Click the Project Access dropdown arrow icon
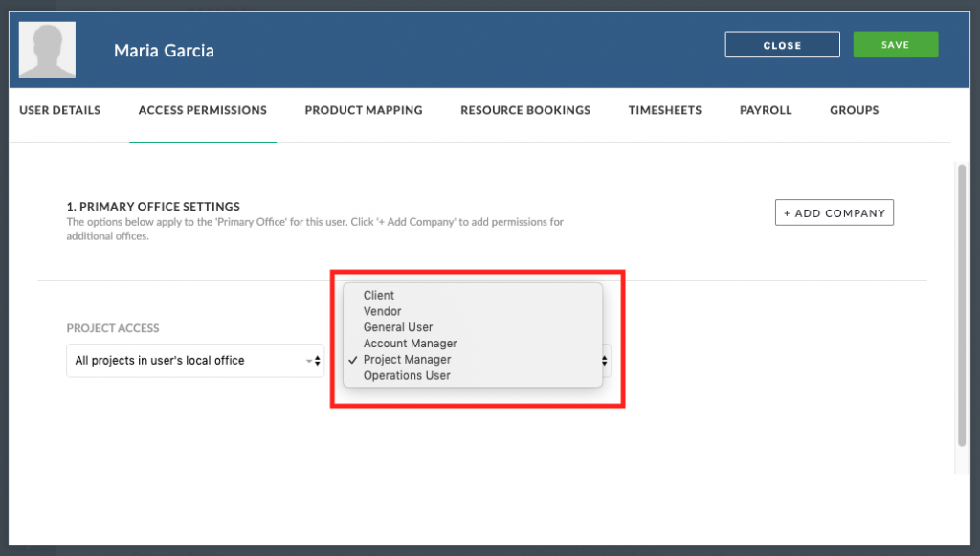 coord(314,361)
